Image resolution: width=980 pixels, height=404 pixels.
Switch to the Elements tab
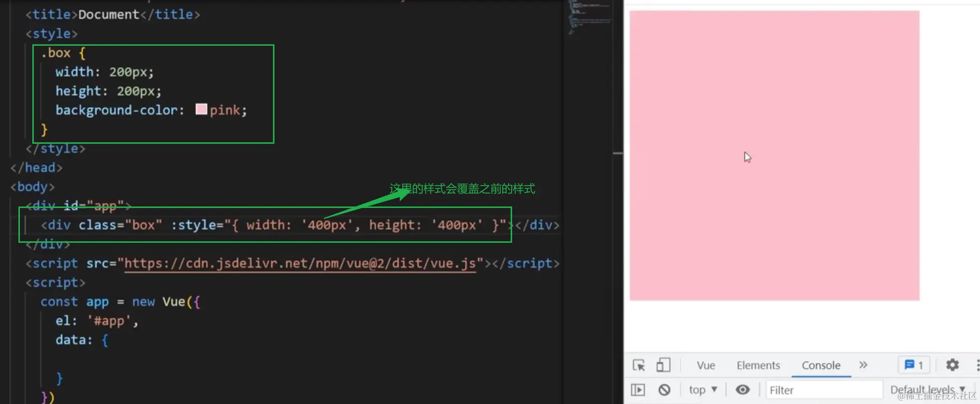(x=758, y=365)
